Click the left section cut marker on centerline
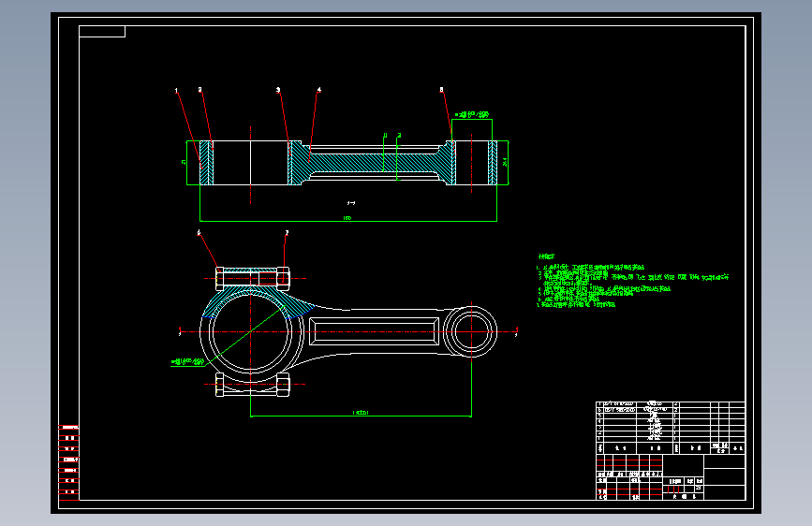 click(x=180, y=331)
